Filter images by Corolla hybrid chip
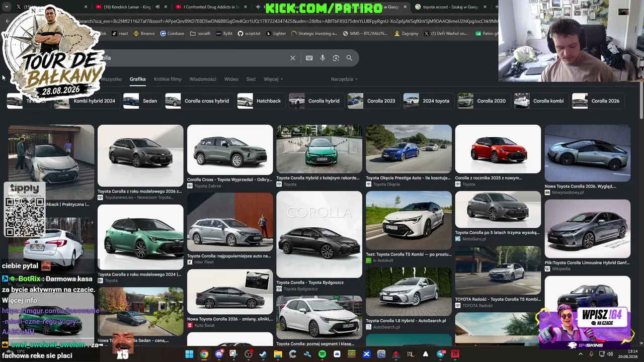Image resolution: width=644 pixels, height=362 pixels. coord(316,101)
